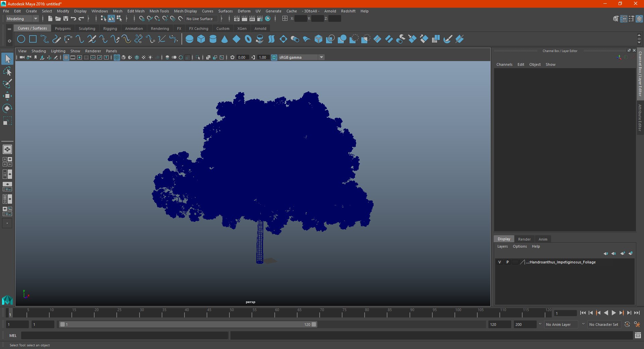Toggle V visibility of Foliage layer
The width and height of the screenshot is (644, 349).
499,262
